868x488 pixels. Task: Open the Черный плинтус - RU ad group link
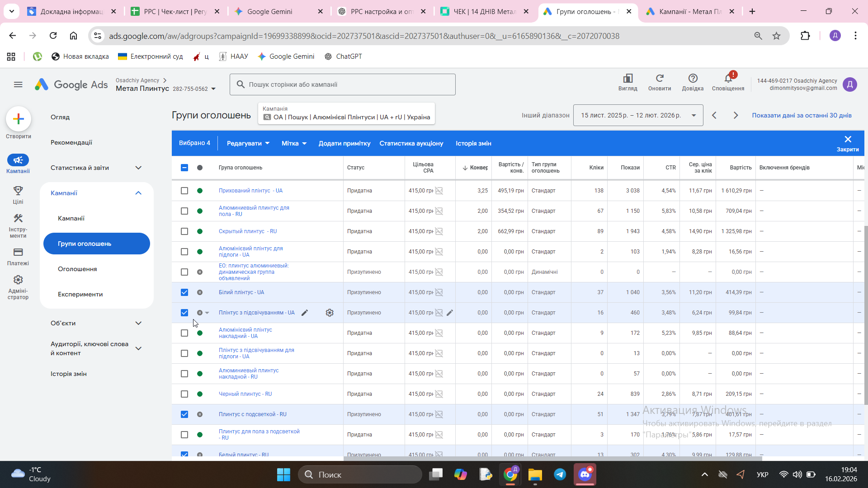click(x=245, y=394)
